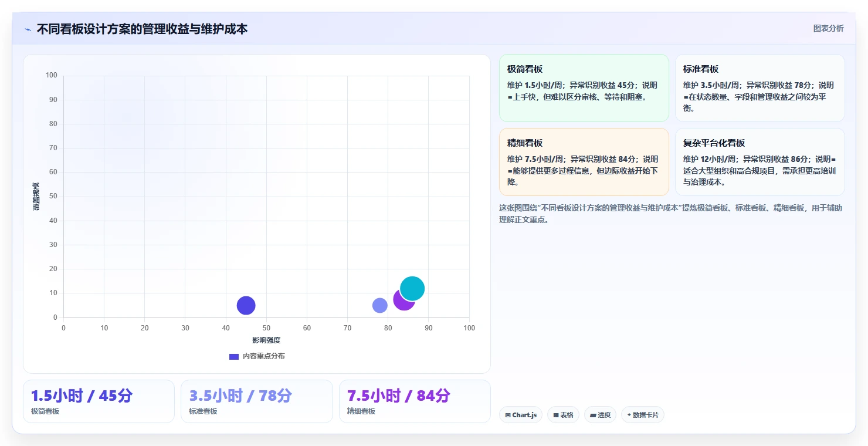
Task: Click the 维护 3.5小时/周 description text
Action: pos(758,96)
